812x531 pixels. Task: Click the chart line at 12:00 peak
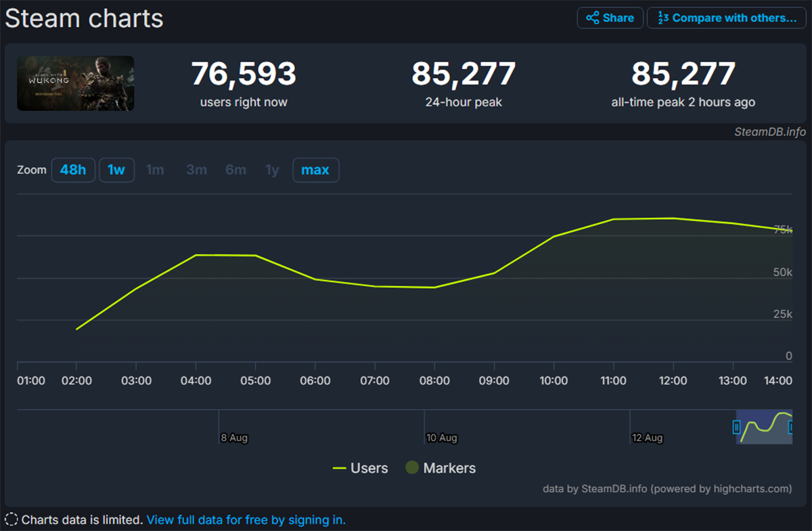673,218
